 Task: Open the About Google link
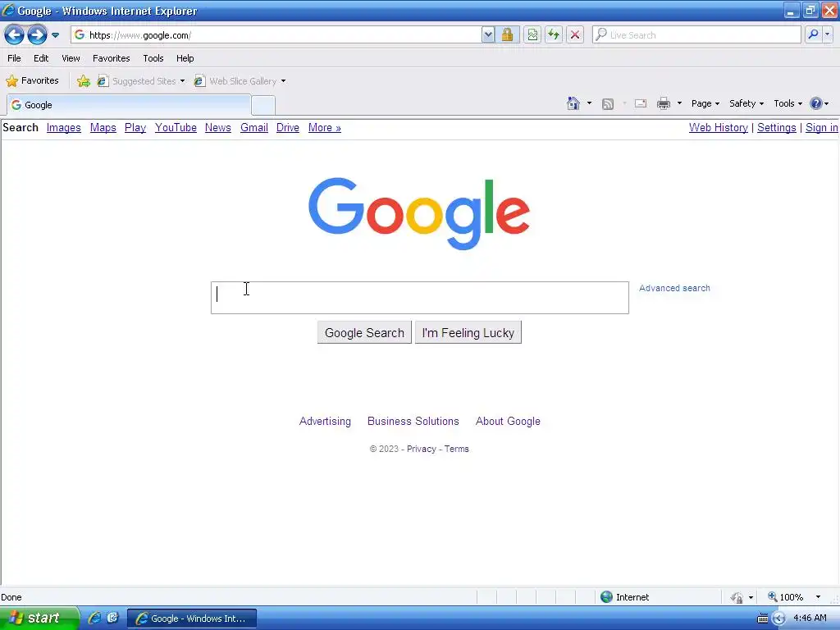(x=508, y=421)
